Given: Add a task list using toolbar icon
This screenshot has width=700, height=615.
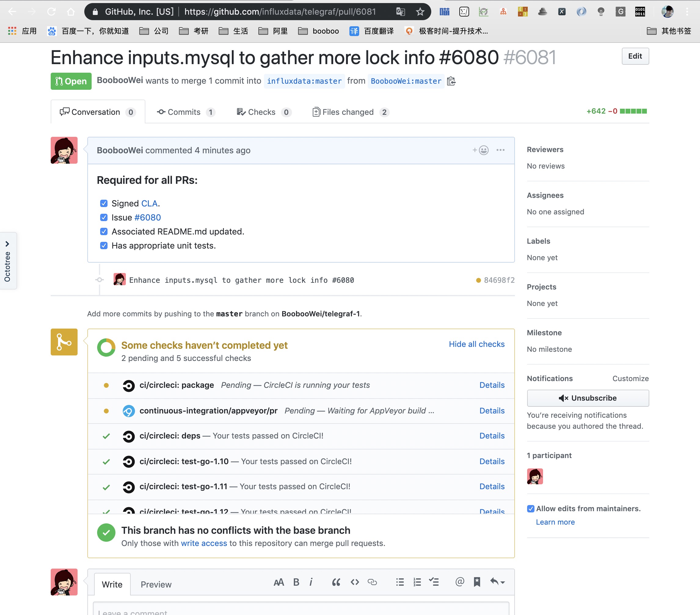Looking at the screenshot, I should point(434,582).
